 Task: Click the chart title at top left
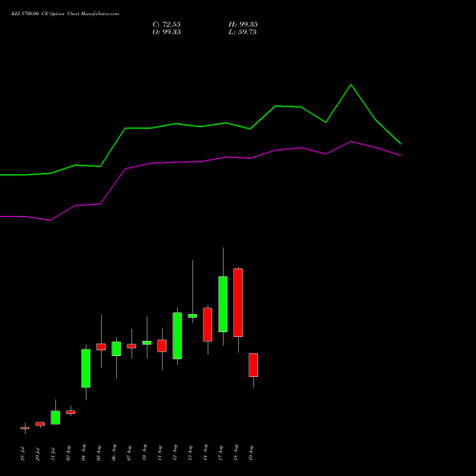point(65,14)
